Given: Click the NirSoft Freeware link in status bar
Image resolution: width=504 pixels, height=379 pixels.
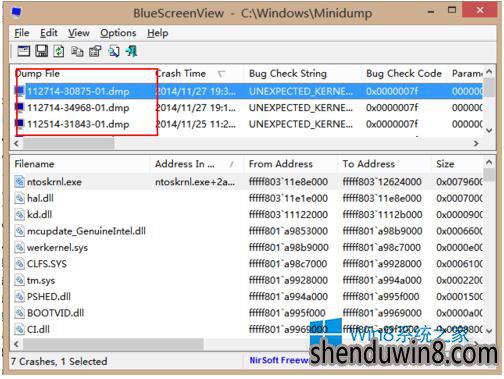Looking at the screenshot, I should click(279, 360).
